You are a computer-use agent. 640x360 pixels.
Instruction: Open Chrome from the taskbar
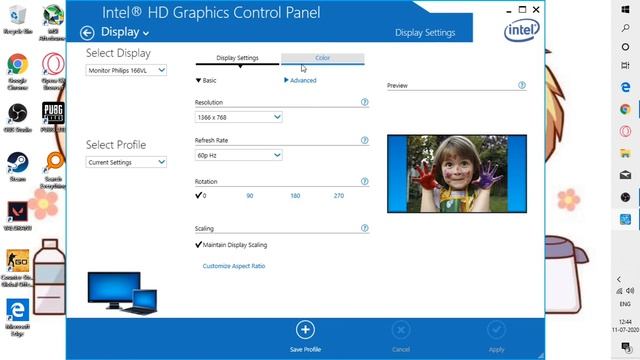click(x=625, y=109)
